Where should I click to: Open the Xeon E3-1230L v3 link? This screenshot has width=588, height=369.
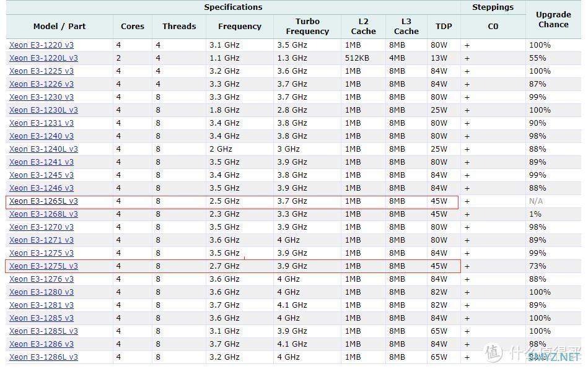coord(43,110)
